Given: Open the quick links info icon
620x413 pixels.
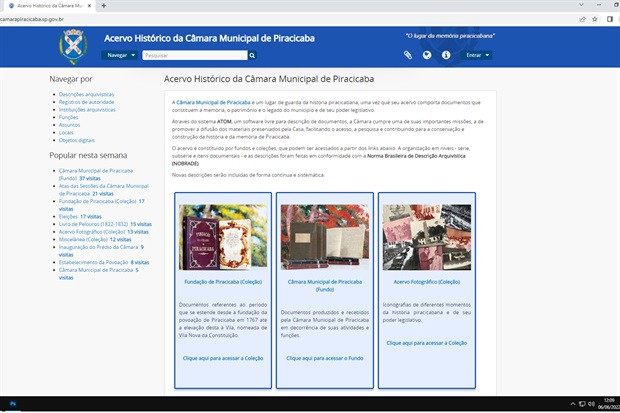Looking at the screenshot, I should [446, 55].
